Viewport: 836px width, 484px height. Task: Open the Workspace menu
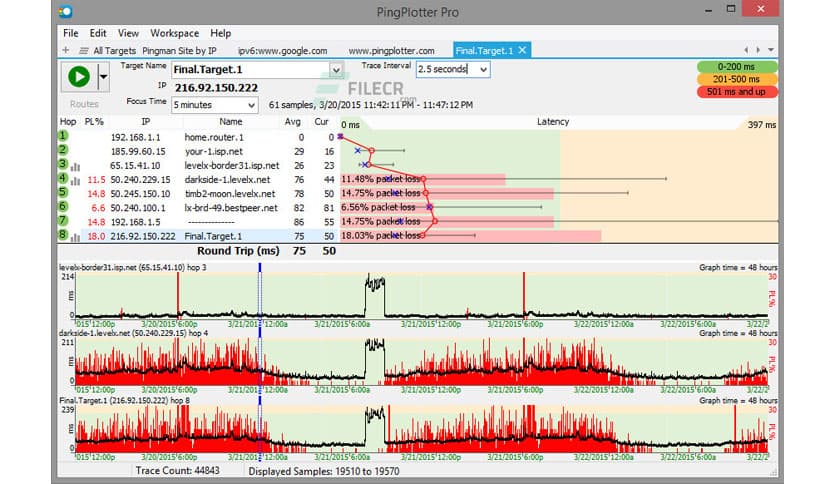(174, 33)
